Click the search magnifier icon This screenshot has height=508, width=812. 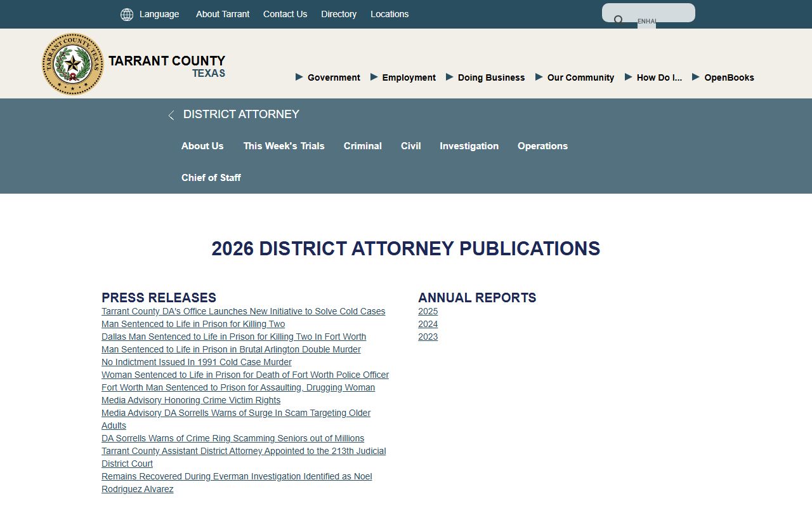(619, 20)
